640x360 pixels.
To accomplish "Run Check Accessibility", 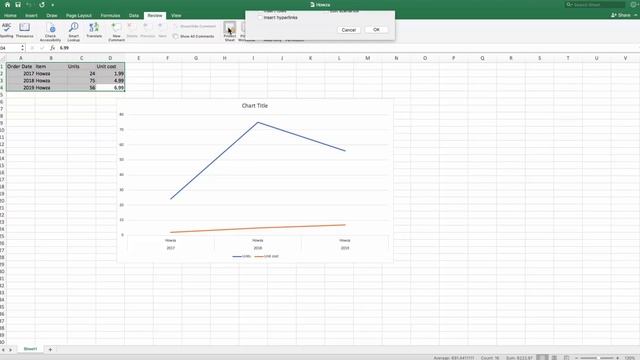I will coord(51,31).
